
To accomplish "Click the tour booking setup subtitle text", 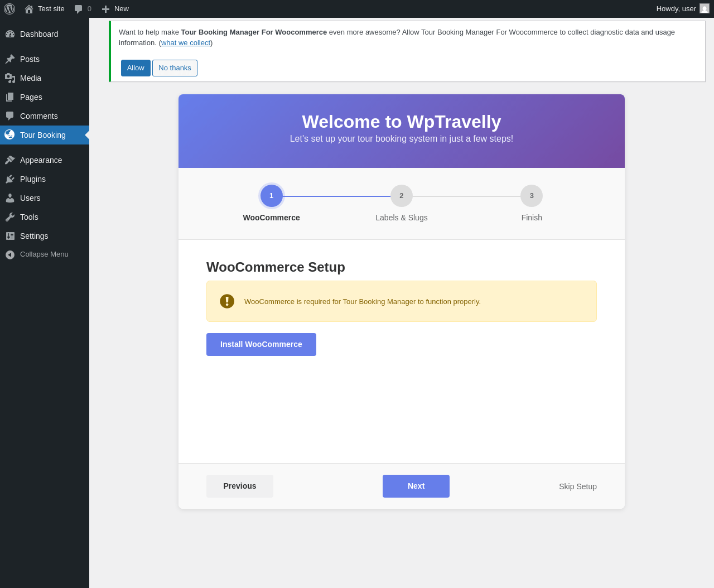I will (402, 139).
